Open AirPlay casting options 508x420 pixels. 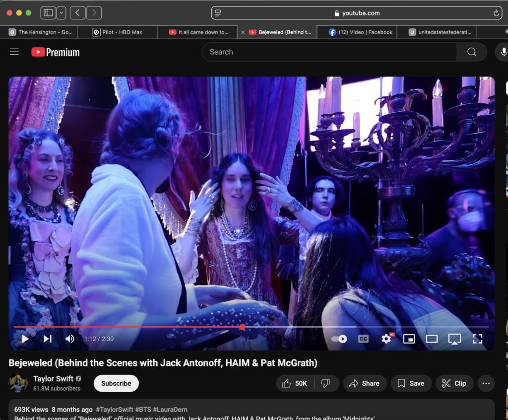pos(454,339)
